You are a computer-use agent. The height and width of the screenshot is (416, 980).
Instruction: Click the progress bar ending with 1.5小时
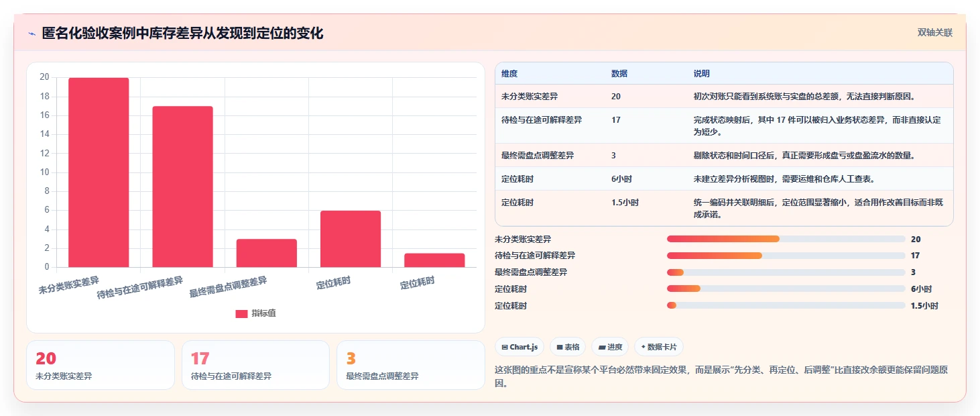(786, 305)
